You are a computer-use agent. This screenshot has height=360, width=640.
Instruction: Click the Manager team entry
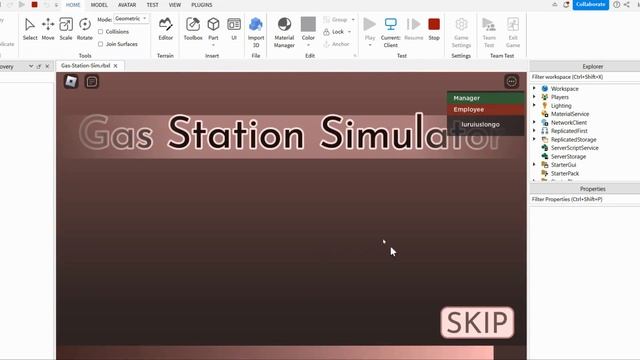[x=485, y=98]
